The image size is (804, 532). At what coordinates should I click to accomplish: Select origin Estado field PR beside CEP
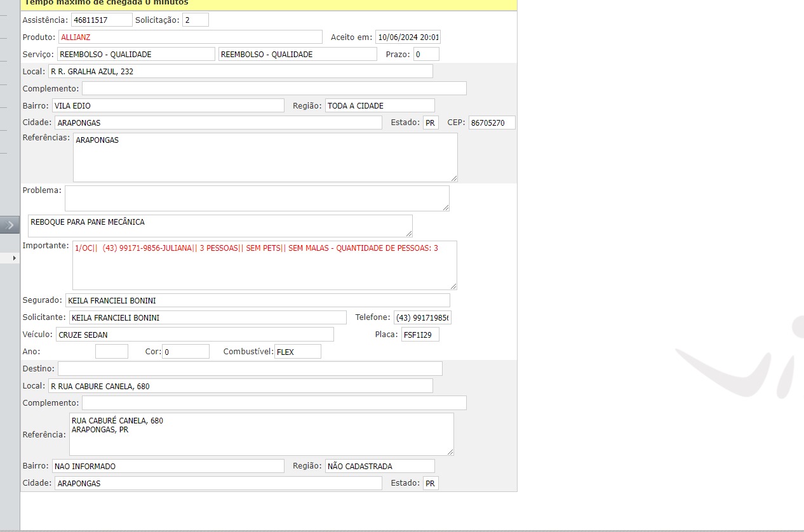pyautogui.click(x=431, y=123)
